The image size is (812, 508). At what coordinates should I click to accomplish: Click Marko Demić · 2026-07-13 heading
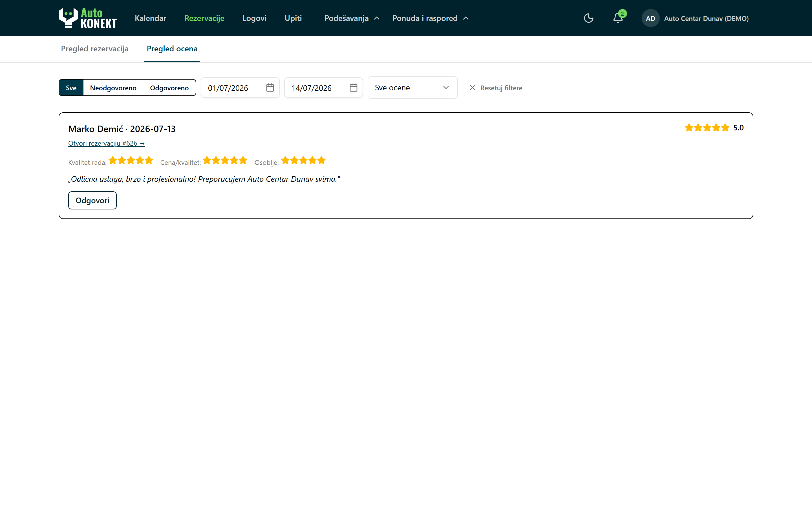coord(122,129)
